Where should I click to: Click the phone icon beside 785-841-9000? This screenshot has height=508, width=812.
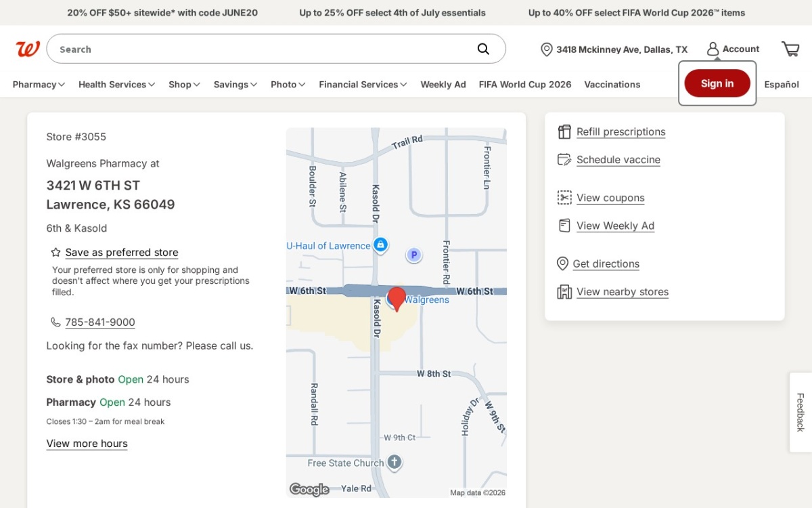tap(55, 322)
